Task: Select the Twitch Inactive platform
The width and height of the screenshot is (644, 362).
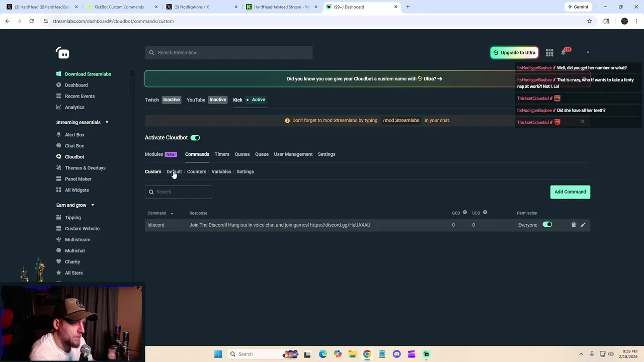Action: point(163,100)
